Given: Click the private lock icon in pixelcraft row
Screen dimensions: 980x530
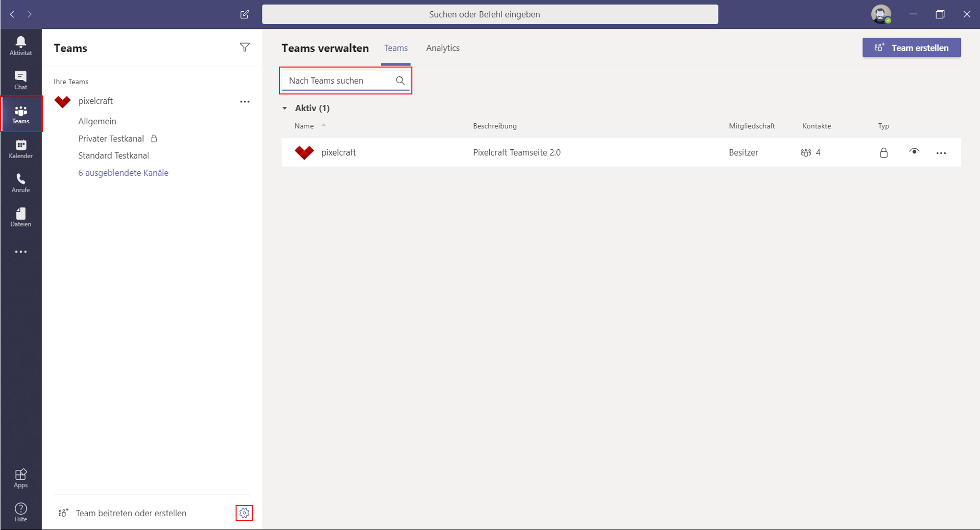Looking at the screenshot, I should (x=884, y=152).
